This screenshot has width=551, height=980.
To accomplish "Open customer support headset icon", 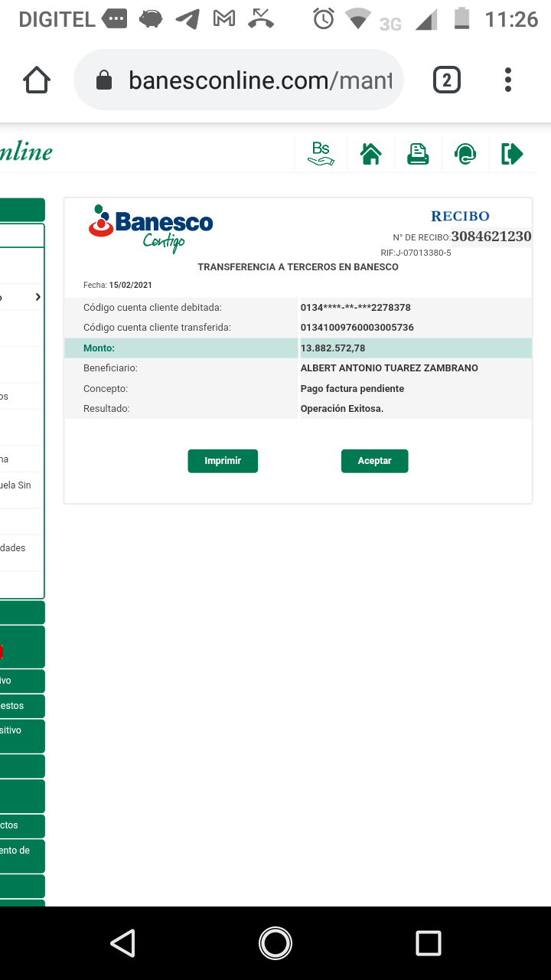I will pyautogui.click(x=465, y=154).
